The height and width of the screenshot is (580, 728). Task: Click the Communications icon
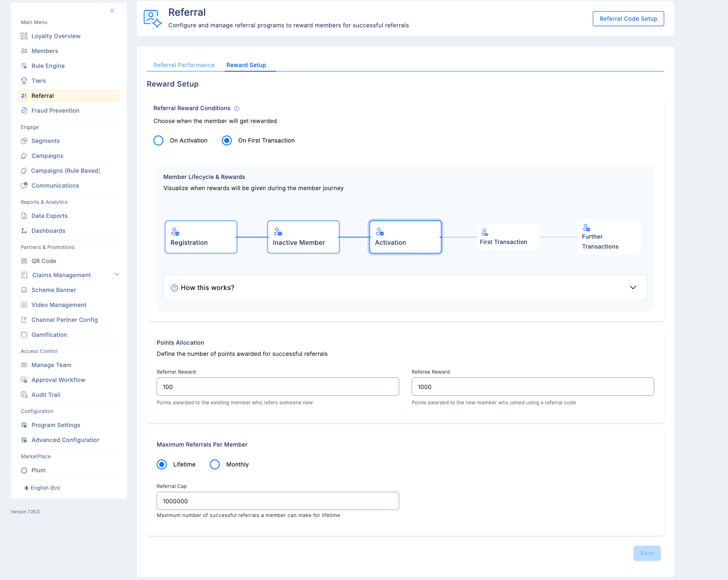(24, 186)
